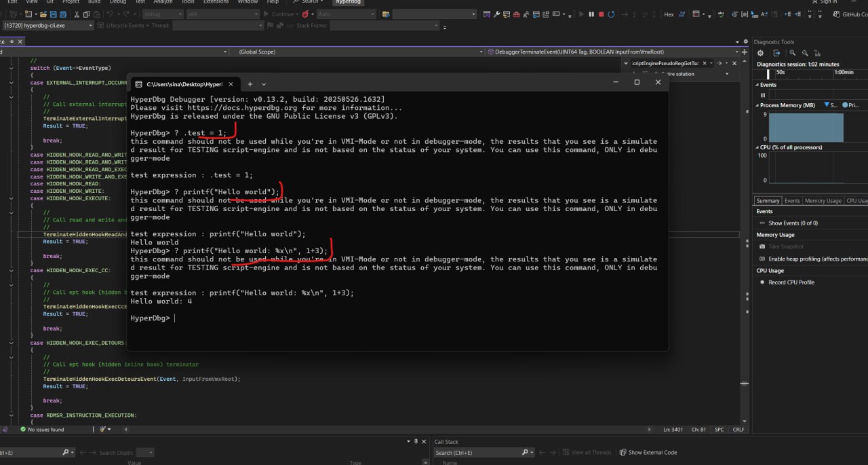Switch to Events tab in Diagnostic Tools
Viewport: 868px width, 465px height.
[x=792, y=201]
